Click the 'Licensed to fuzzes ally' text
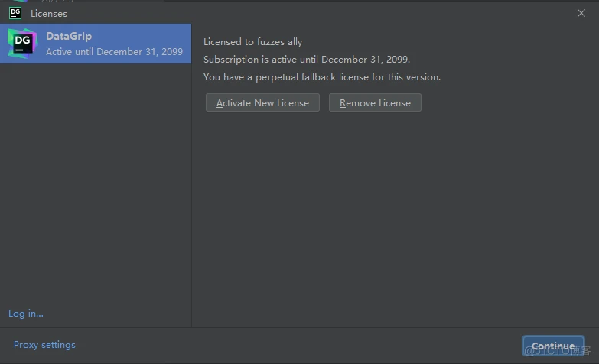599x364 pixels. coord(252,42)
